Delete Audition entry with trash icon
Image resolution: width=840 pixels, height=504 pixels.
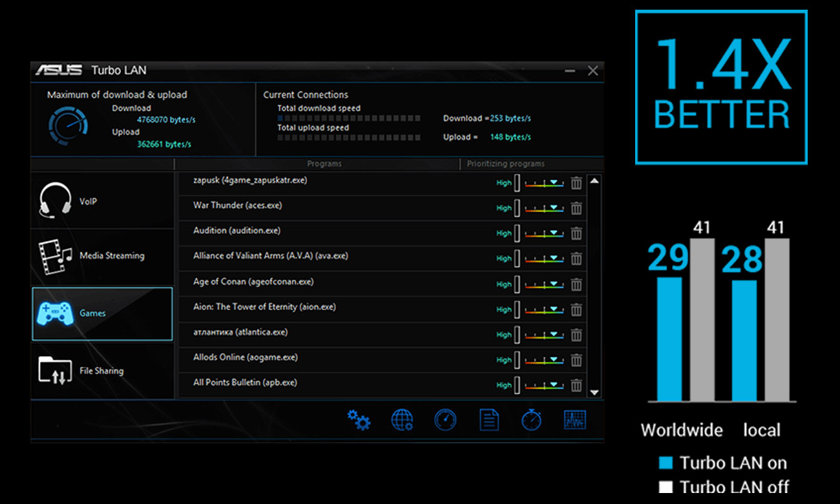[x=576, y=233]
